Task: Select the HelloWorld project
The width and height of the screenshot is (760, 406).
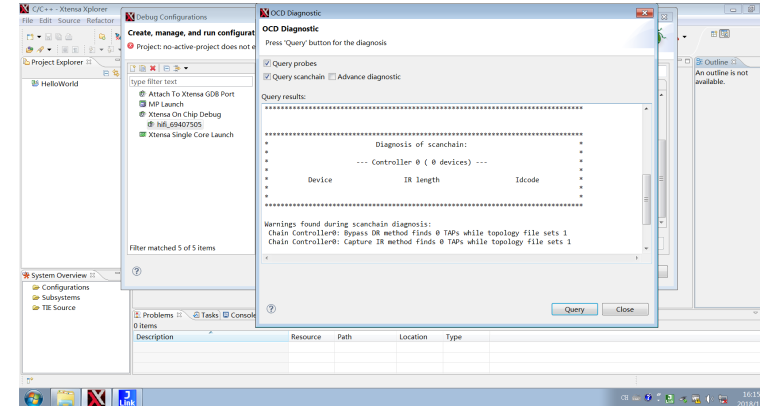Action: click(55, 83)
